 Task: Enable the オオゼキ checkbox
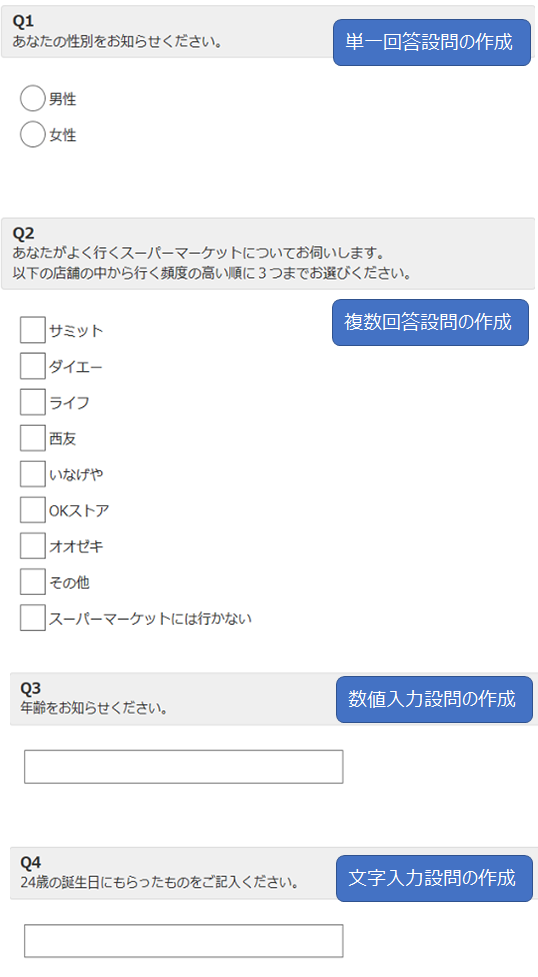pyautogui.click(x=32, y=546)
